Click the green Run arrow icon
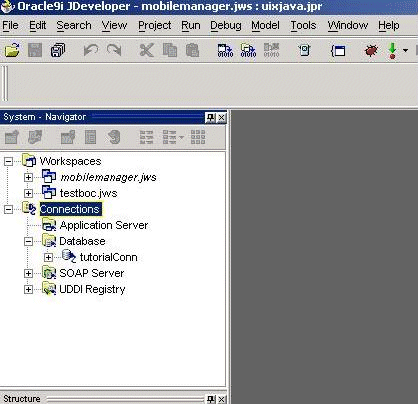Viewport: 418px width, 404px height. [393, 51]
